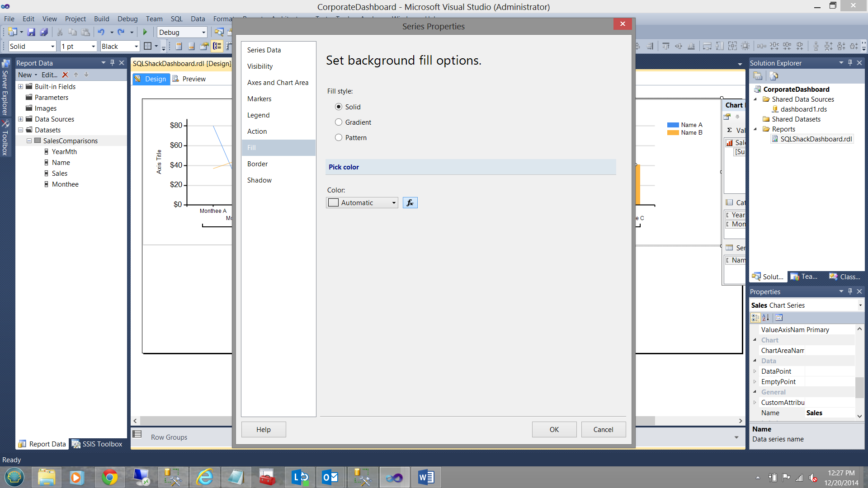Click the green Start Debugging arrow
This screenshot has width=868, height=488.
point(145,32)
